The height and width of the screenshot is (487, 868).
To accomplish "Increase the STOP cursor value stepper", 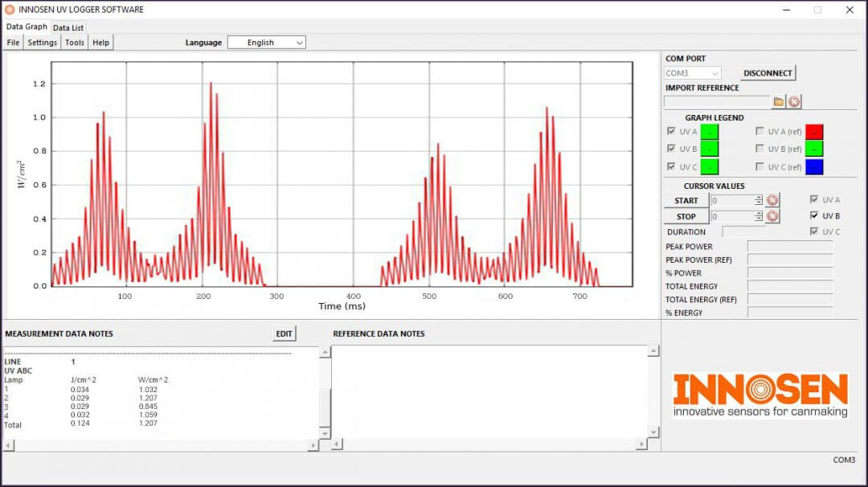I will coord(759,214).
